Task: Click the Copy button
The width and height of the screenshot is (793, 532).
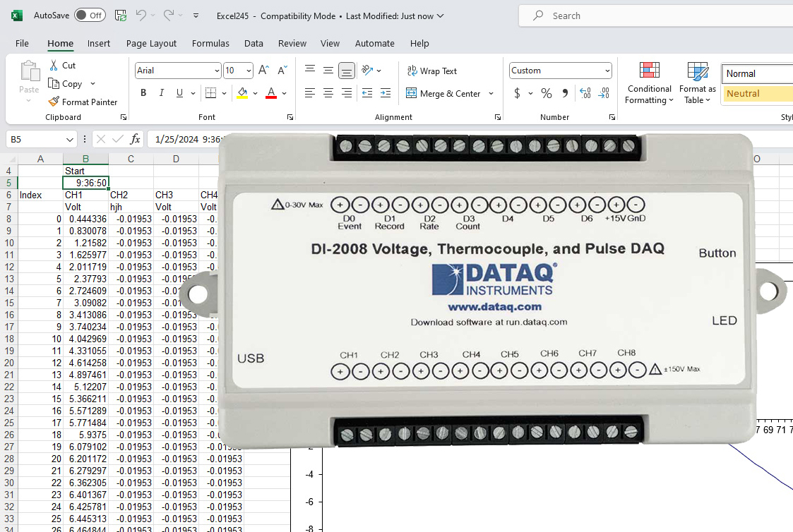Action: tap(65, 83)
